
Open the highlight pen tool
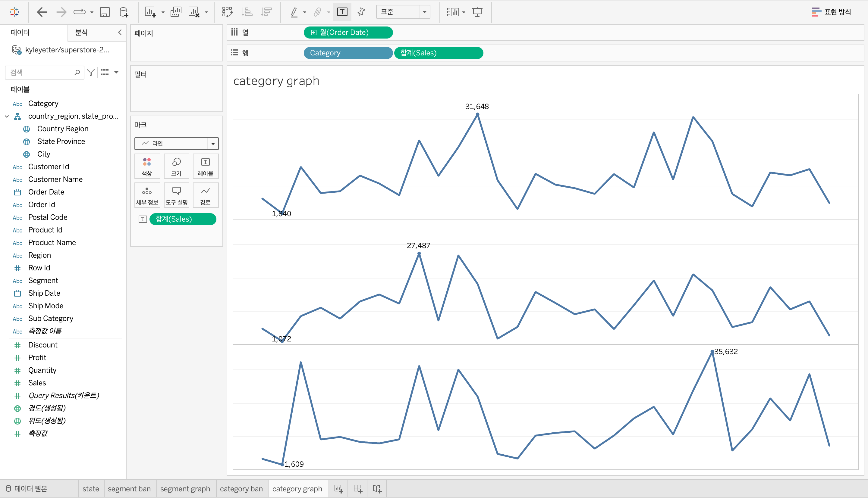(294, 12)
